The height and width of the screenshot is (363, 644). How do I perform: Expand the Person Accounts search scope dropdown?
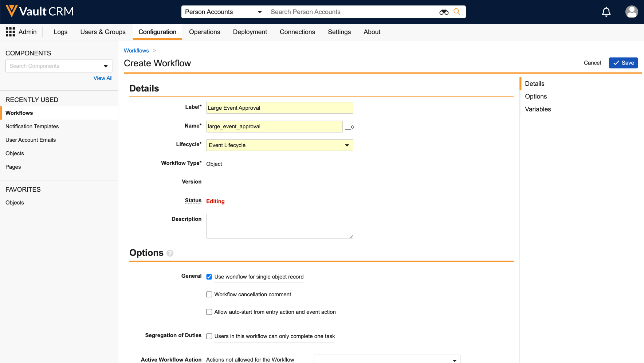[224, 12]
